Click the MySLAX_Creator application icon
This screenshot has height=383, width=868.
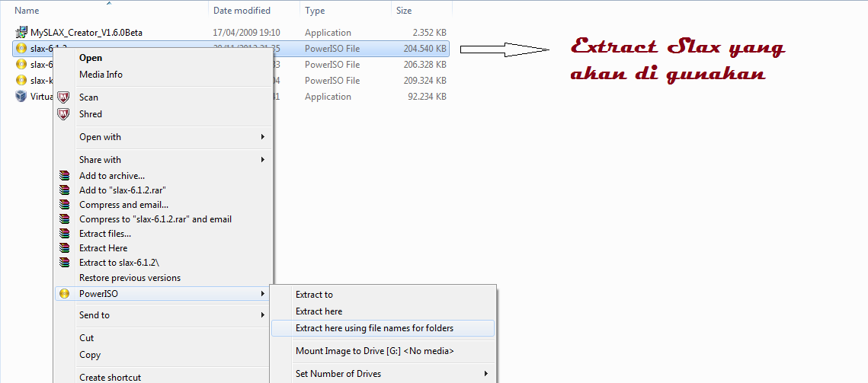click(21, 33)
